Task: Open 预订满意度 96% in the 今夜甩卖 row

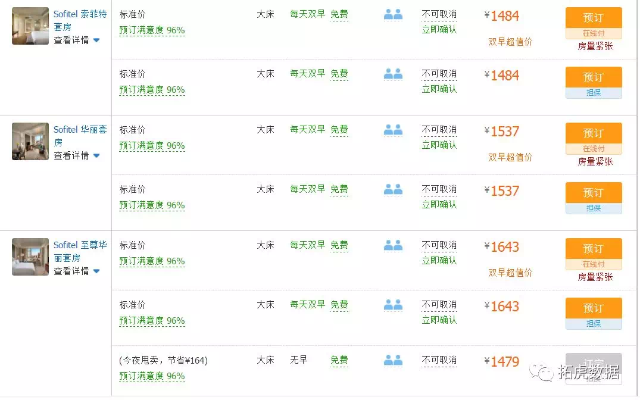Action: pyautogui.click(x=151, y=376)
